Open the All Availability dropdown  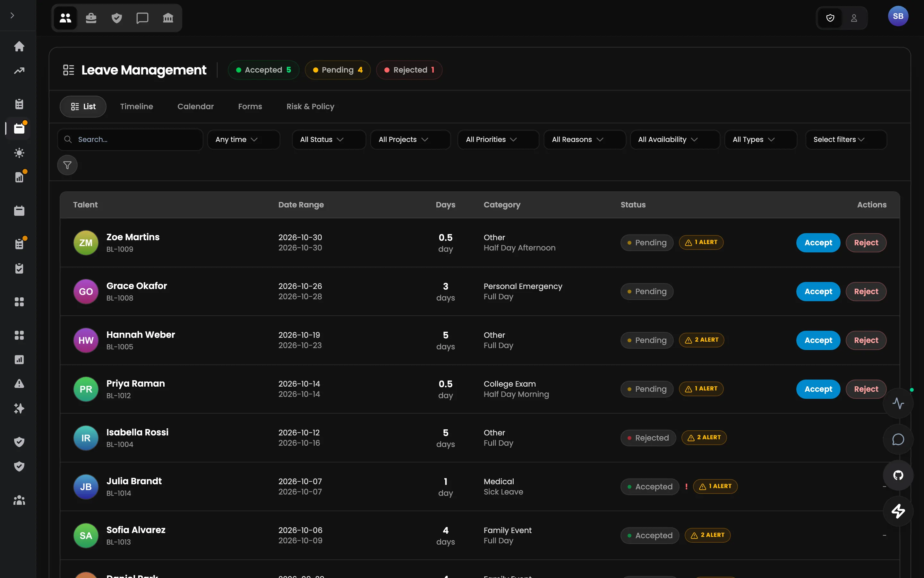(675, 140)
